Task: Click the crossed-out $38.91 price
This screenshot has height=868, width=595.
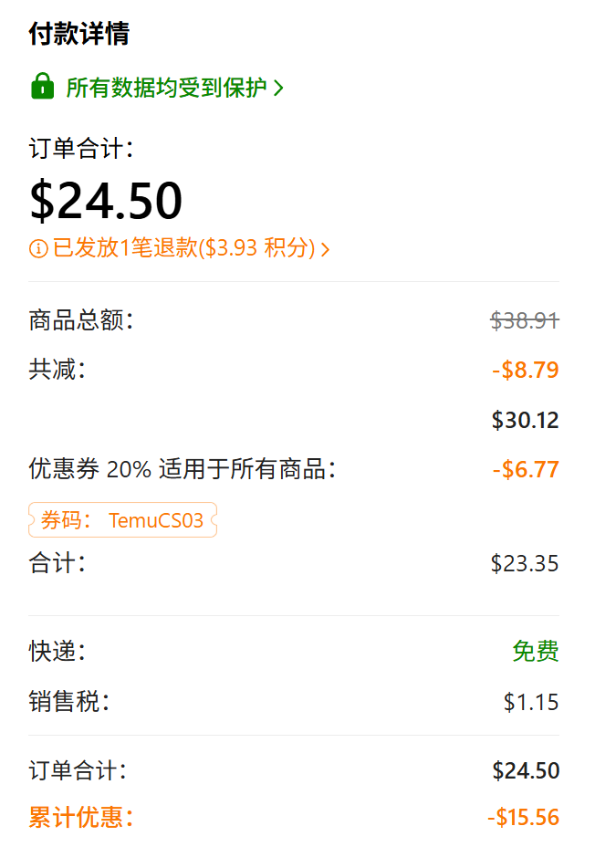Action: (x=524, y=320)
